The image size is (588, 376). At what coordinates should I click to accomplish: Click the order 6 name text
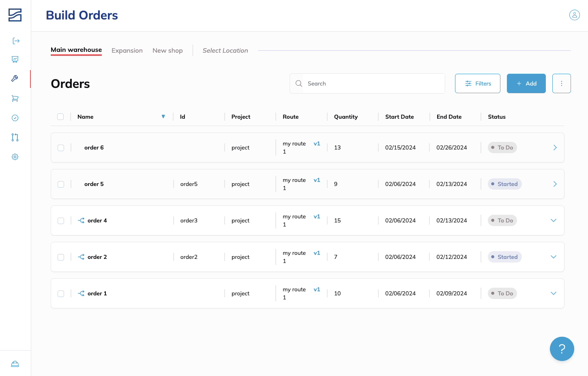click(94, 147)
